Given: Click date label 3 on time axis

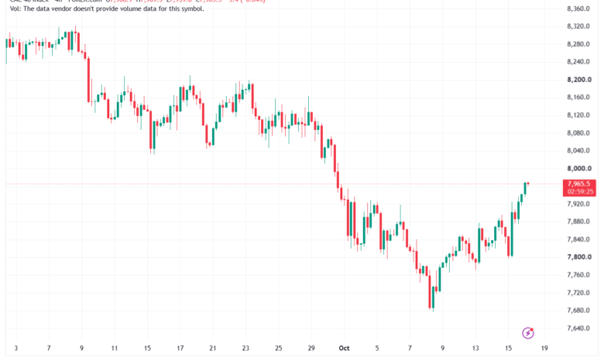Looking at the screenshot, I should (15, 349).
